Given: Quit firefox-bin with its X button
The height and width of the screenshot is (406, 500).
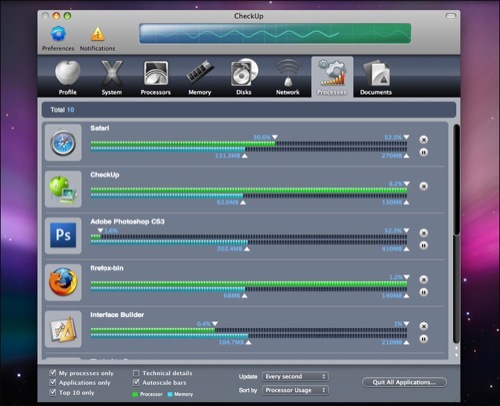Looking at the screenshot, I should point(424,279).
